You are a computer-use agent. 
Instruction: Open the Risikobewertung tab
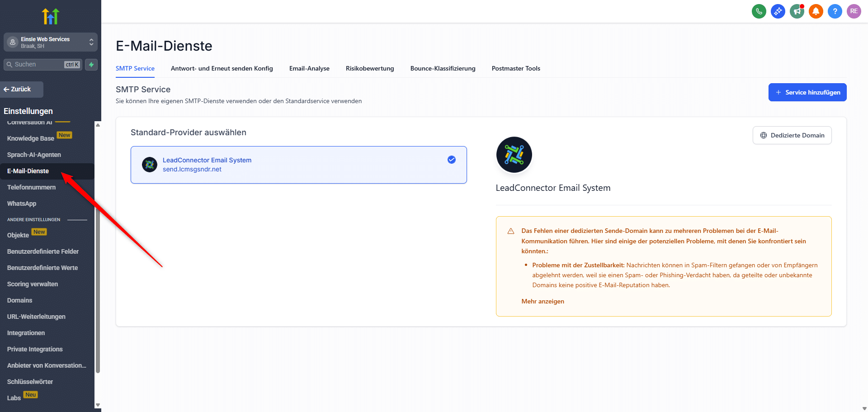[370, 68]
